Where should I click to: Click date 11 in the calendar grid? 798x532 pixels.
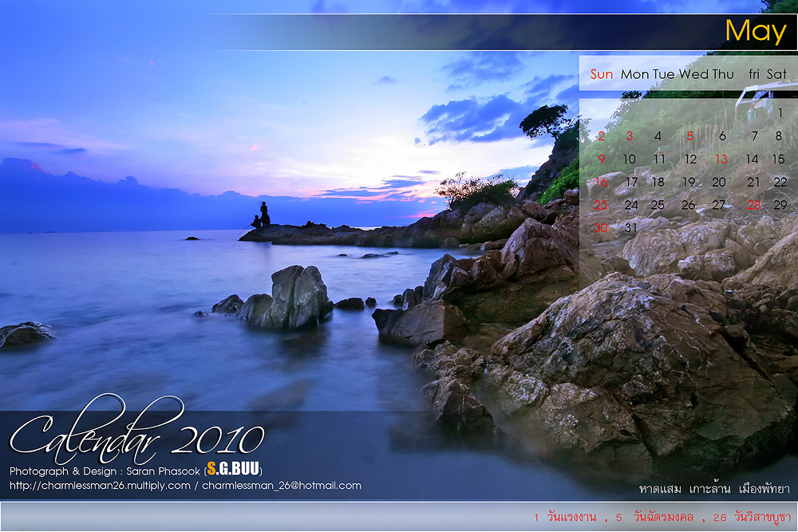tap(660, 160)
